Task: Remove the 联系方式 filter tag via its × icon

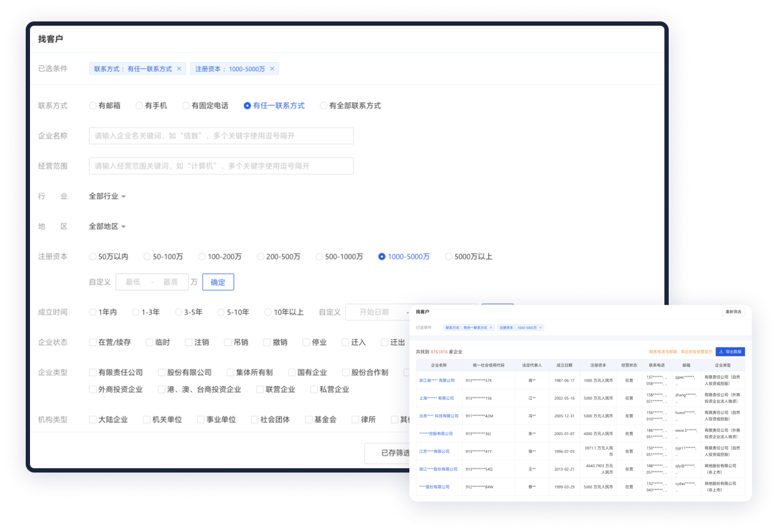Action: tap(179, 69)
